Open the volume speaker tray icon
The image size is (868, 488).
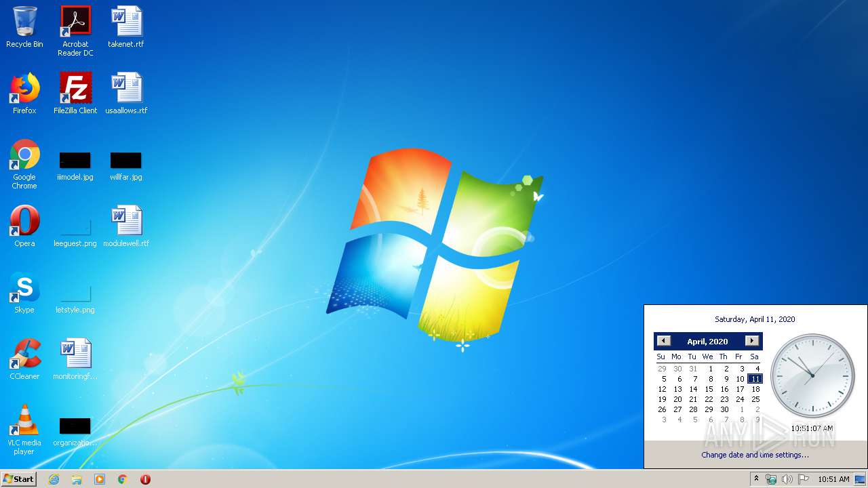(x=787, y=479)
